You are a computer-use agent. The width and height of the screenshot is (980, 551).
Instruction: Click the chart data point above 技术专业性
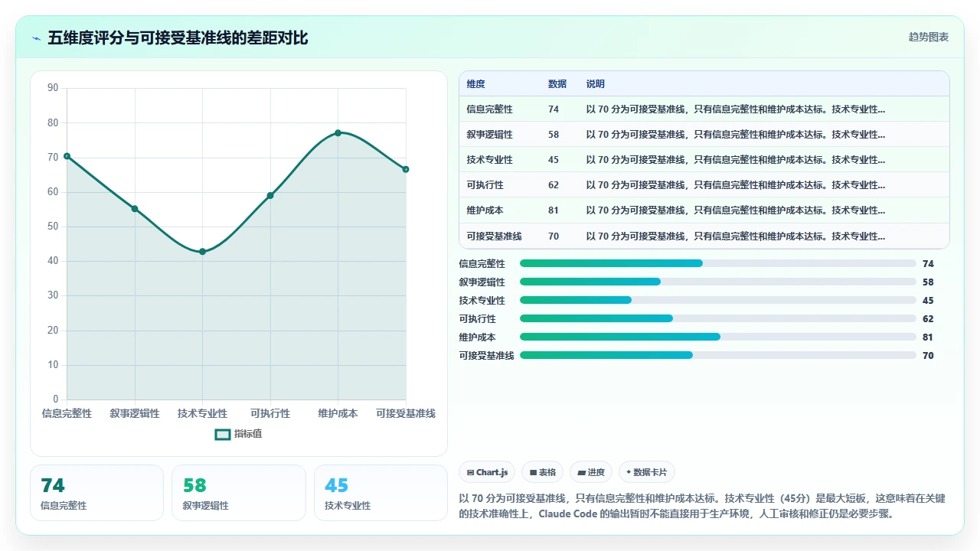202,251
